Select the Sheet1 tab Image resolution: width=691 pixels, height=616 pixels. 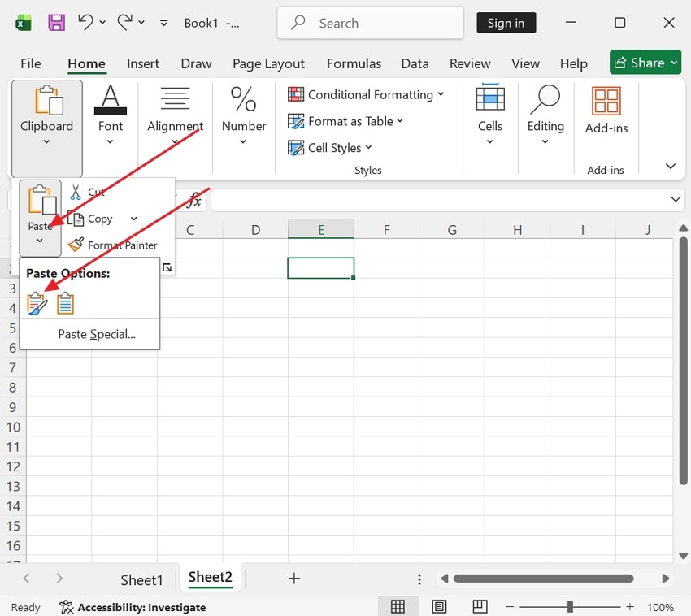click(141, 579)
